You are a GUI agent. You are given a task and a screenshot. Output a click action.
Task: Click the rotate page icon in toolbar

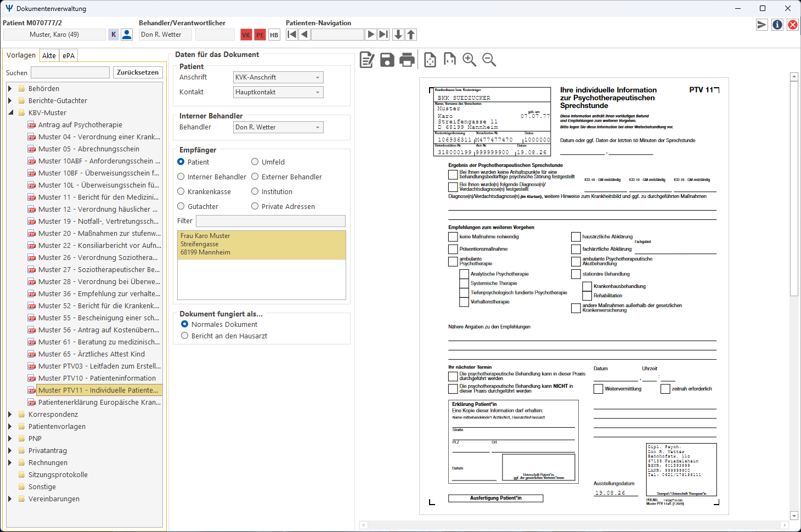pos(450,59)
